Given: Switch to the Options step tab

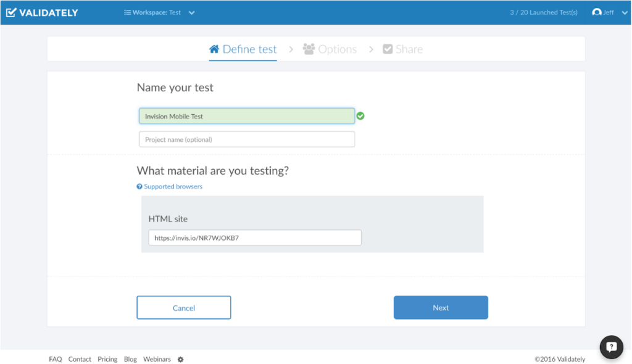Looking at the screenshot, I should [x=330, y=49].
